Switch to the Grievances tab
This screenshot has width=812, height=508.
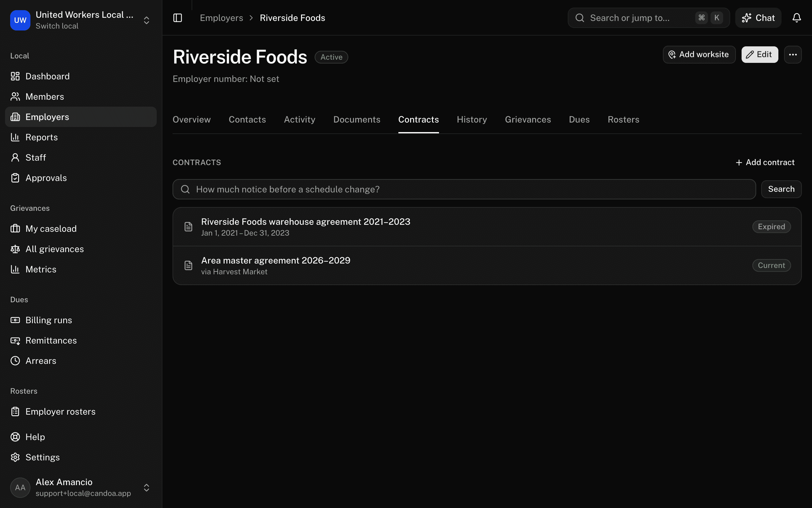point(528,120)
